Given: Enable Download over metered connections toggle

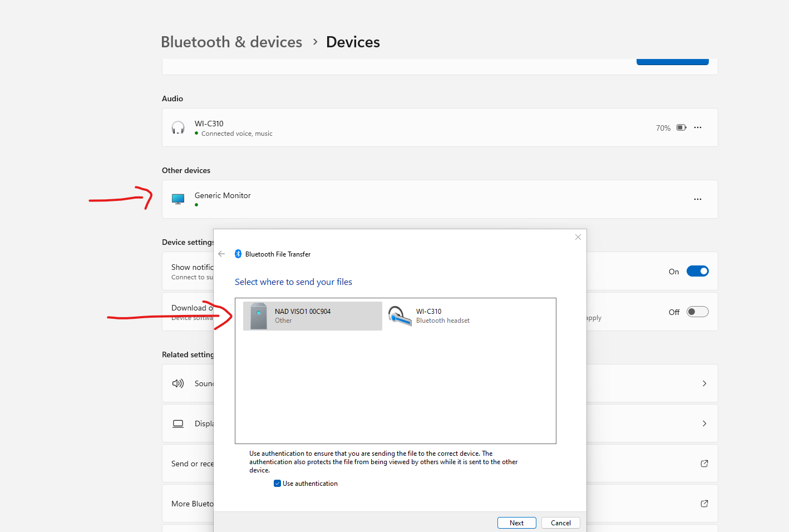Looking at the screenshot, I should click(x=698, y=312).
